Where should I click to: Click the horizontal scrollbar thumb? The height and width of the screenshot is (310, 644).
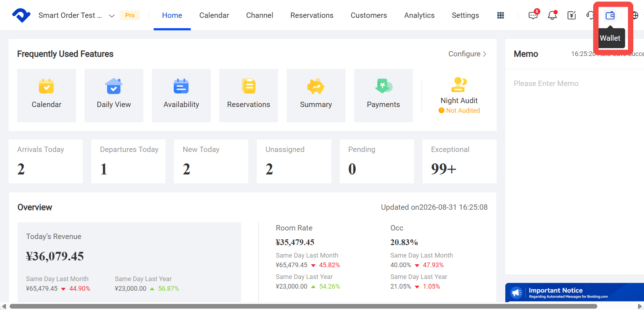(x=303, y=306)
